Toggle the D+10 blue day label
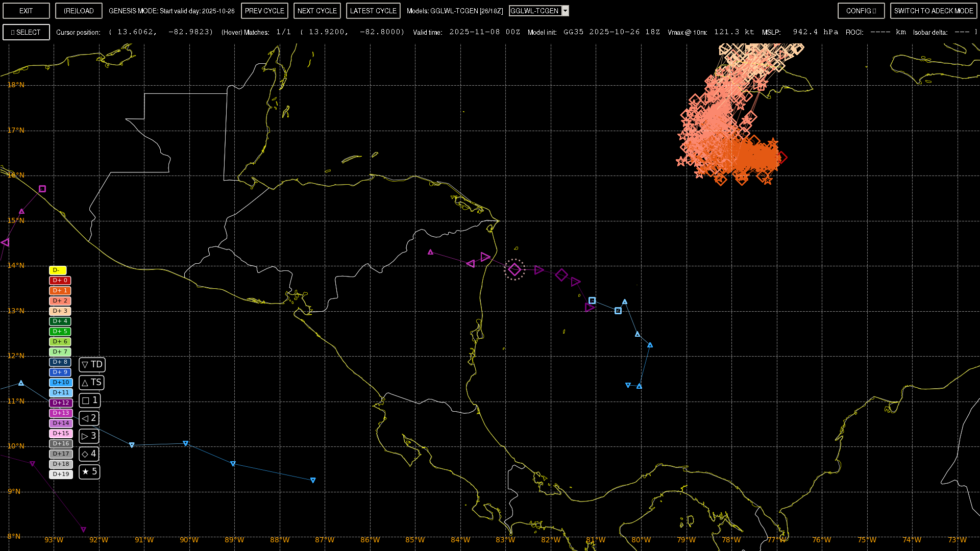Viewport: 980px width, 551px height. pos(61,383)
